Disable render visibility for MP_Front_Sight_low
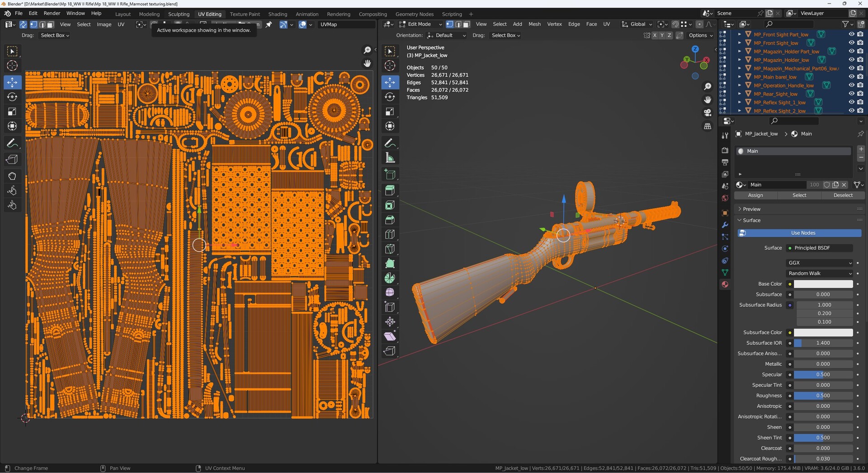The image size is (868, 473). pos(859,43)
